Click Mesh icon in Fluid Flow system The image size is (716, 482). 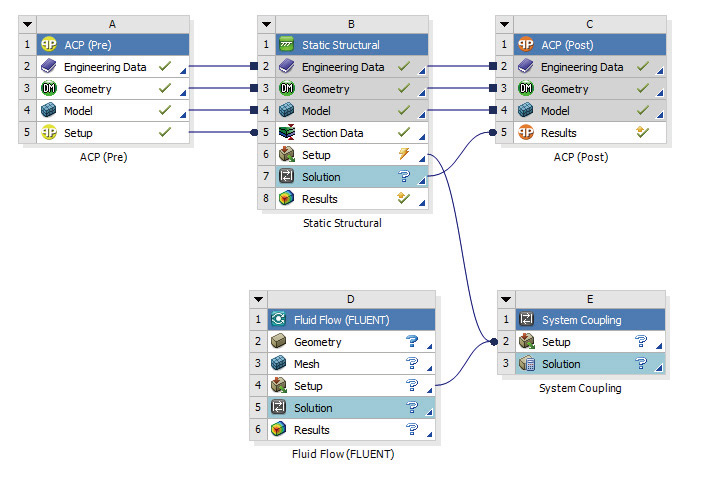pyautogui.click(x=279, y=363)
